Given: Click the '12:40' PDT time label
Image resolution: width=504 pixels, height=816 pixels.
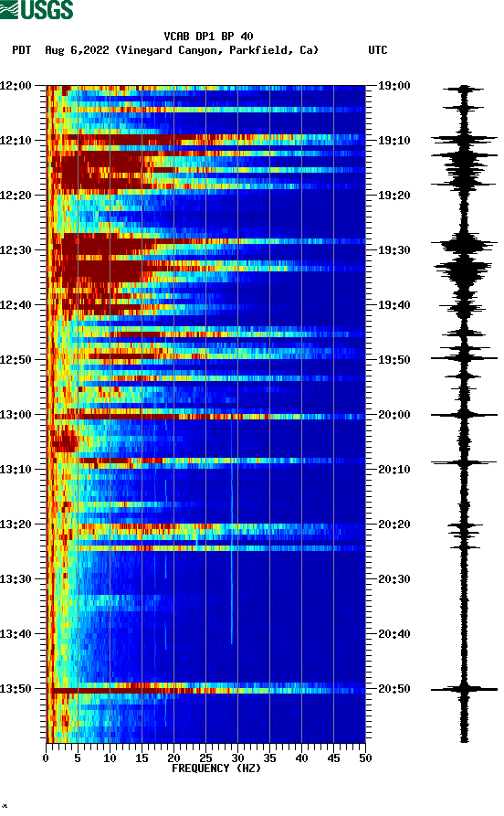Looking at the screenshot, I should tap(16, 305).
